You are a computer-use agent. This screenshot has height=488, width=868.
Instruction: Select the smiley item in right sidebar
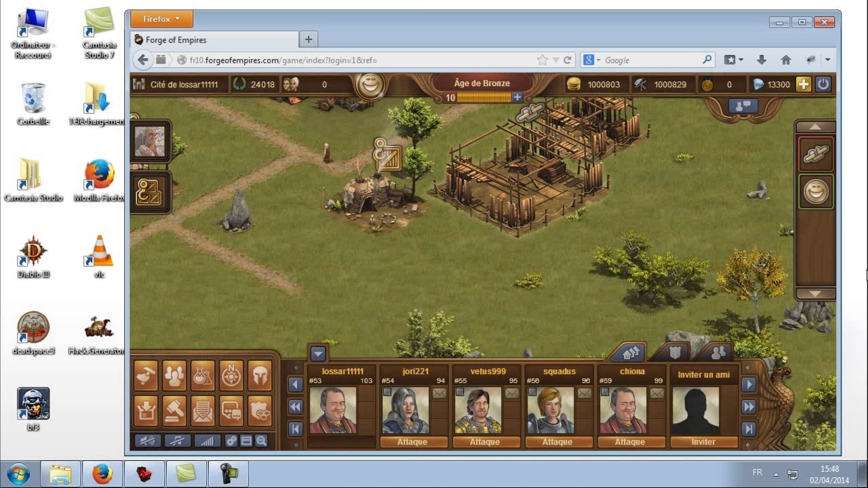point(816,192)
